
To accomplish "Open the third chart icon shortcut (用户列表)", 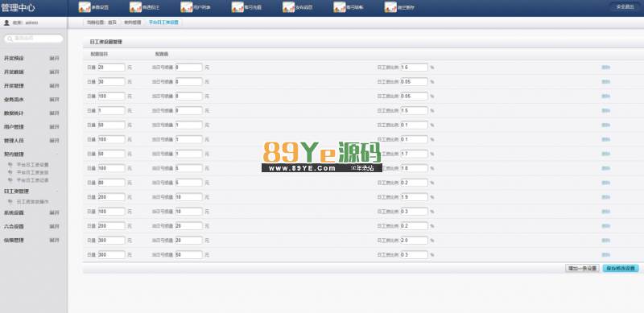I will coord(187,7).
